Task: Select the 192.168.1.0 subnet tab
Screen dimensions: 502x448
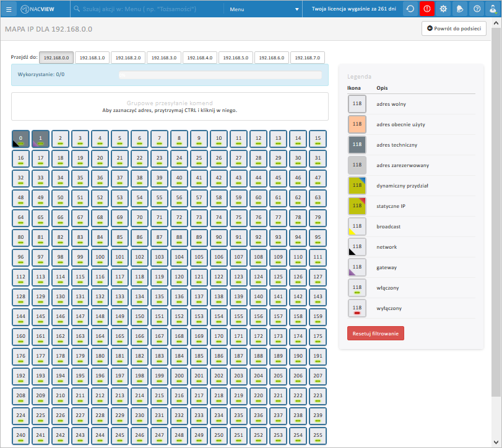Action: tap(92, 58)
